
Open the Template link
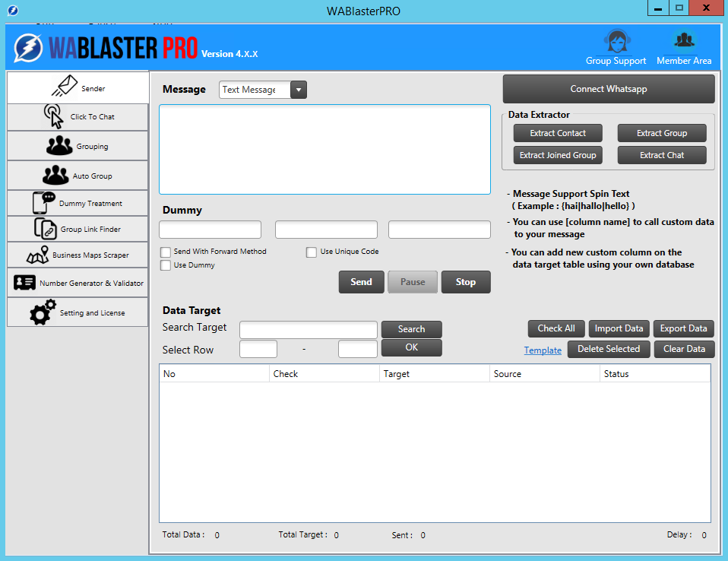coord(543,350)
